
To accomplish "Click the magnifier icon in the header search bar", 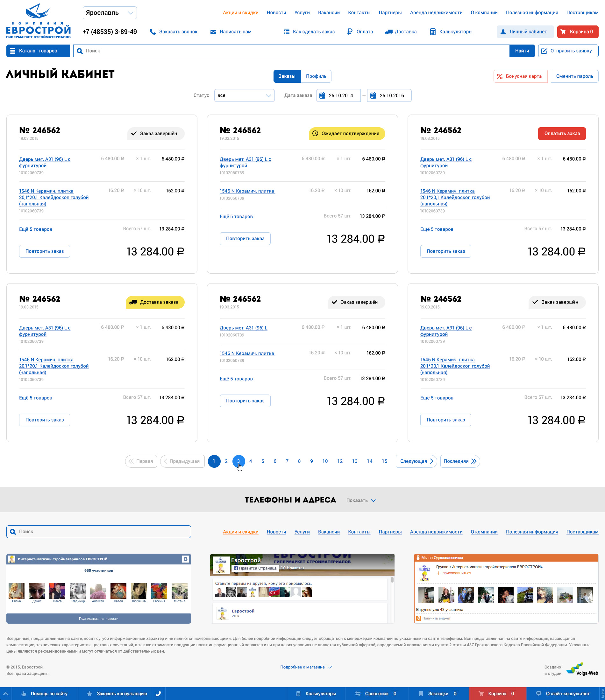I will pyautogui.click(x=80, y=51).
